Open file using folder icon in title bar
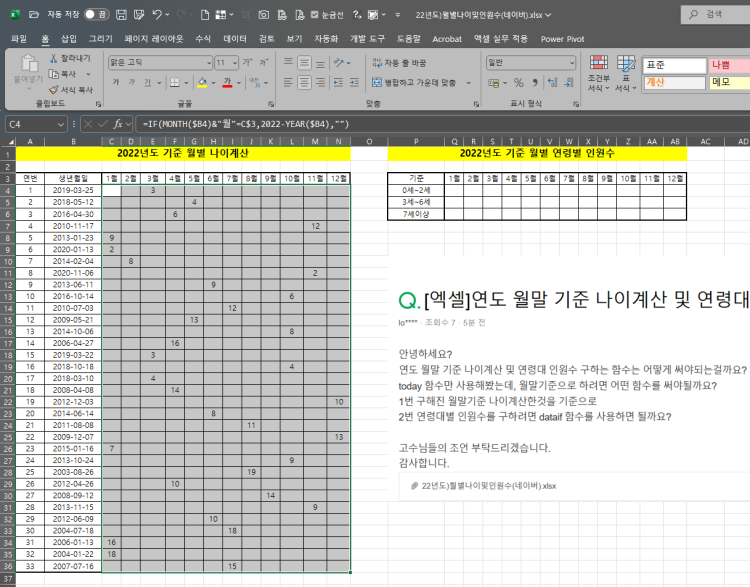This screenshot has height=587, width=750. [x=34, y=15]
